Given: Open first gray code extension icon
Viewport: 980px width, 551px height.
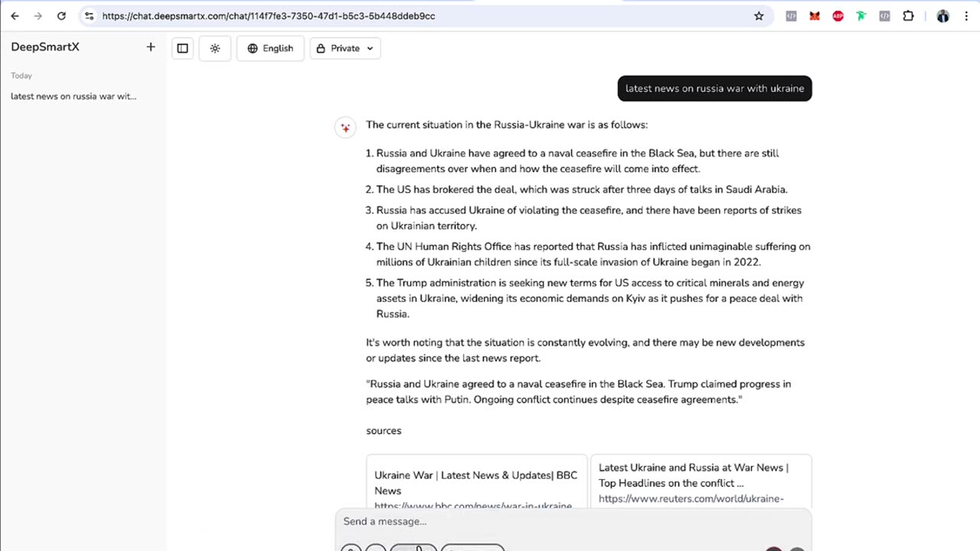Looking at the screenshot, I should click(791, 15).
